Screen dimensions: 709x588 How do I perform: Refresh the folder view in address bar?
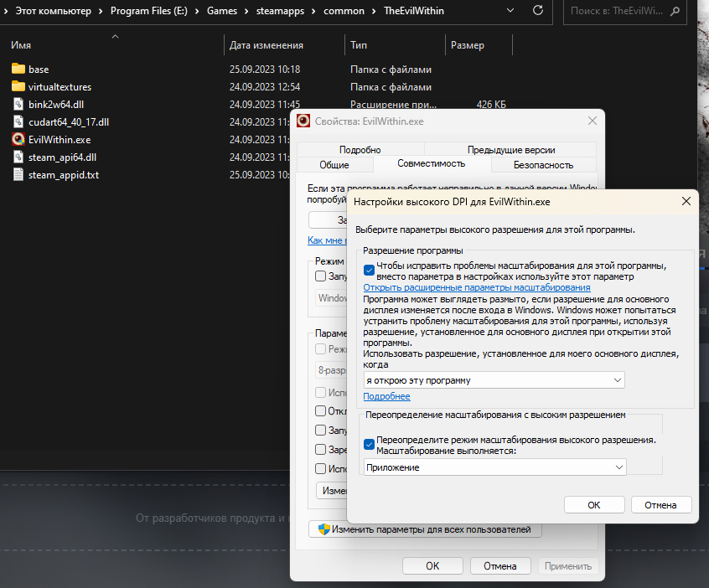(x=538, y=10)
